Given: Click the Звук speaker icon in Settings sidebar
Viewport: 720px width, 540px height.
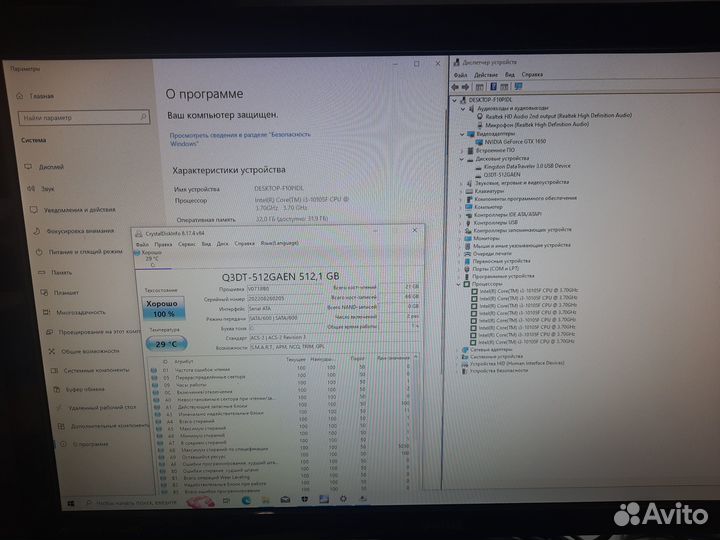Looking at the screenshot, I should pyautogui.click(x=31, y=188).
